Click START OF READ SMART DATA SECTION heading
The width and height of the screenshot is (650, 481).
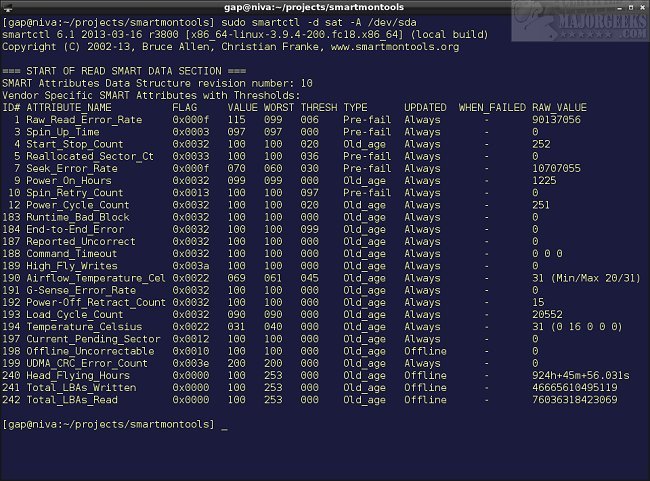pyautogui.click(x=124, y=71)
